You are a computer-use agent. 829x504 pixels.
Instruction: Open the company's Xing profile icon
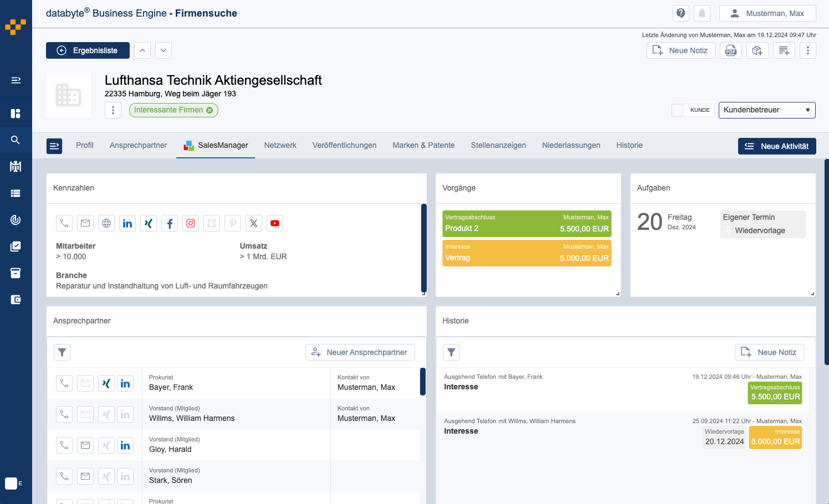click(x=149, y=223)
